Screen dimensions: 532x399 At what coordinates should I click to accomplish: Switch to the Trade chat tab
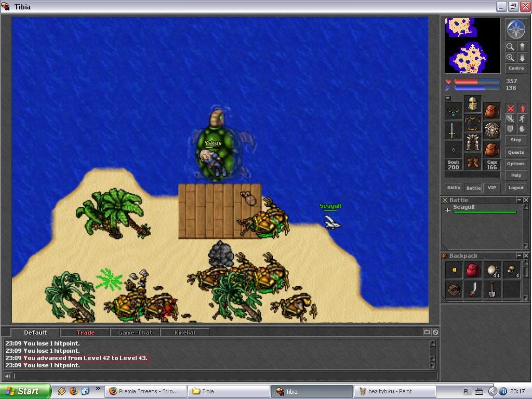(x=86, y=332)
